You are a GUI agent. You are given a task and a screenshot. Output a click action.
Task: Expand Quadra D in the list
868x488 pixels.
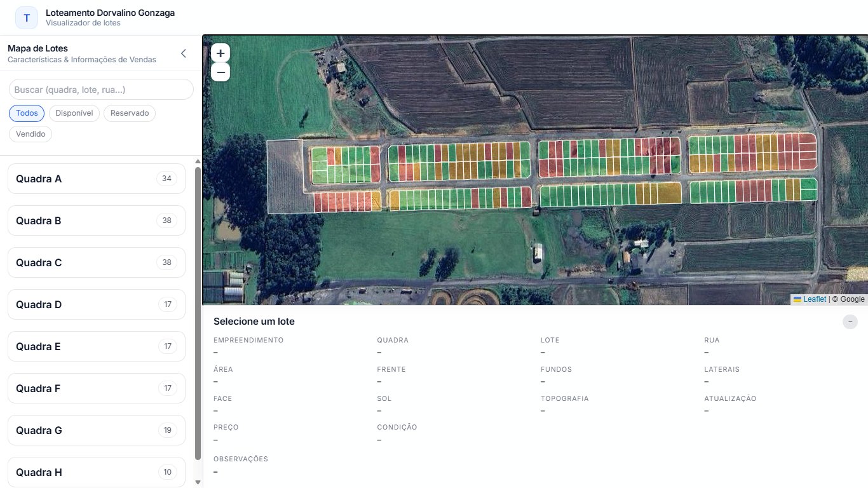point(97,304)
